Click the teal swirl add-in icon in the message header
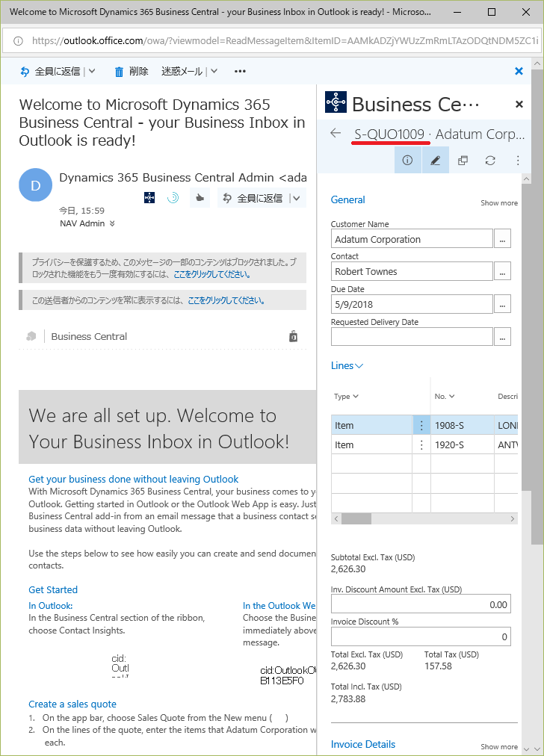 [173, 198]
